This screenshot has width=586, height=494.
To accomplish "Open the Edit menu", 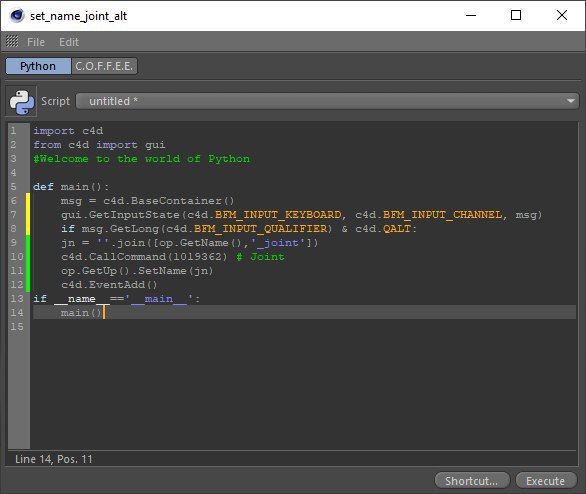I will coord(69,42).
